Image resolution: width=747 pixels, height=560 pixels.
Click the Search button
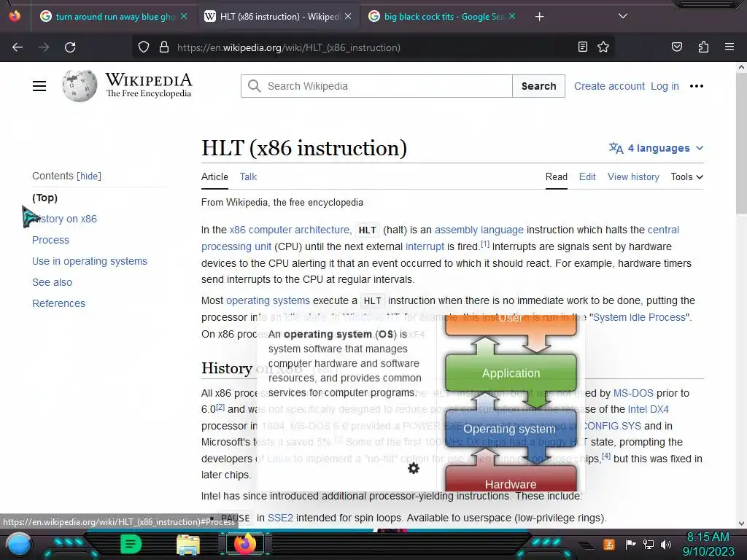tap(539, 86)
